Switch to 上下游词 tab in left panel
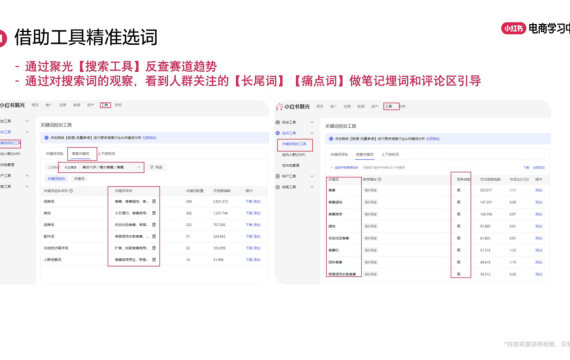The image size is (570, 360). [107, 153]
